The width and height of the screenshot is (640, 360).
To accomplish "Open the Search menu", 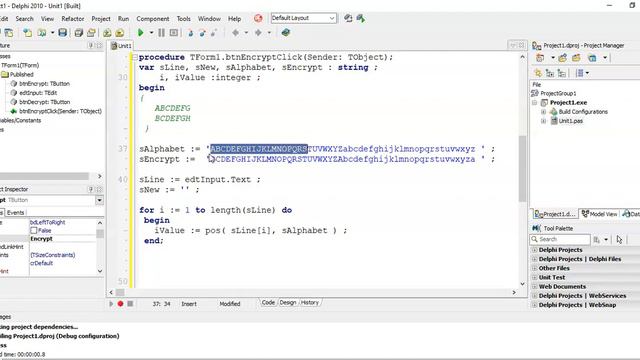I will click(x=24, y=19).
